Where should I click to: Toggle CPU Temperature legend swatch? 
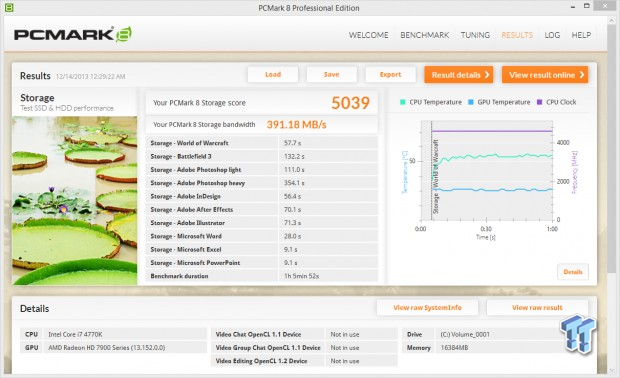(x=403, y=102)
